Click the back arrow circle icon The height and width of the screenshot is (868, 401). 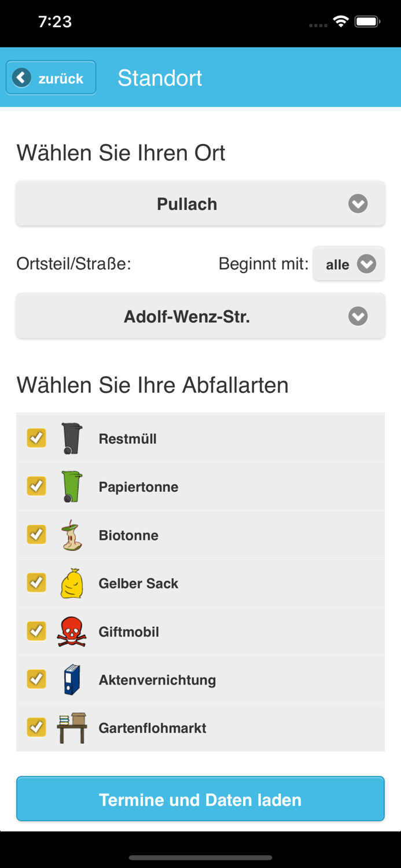(x=21, y=77)
